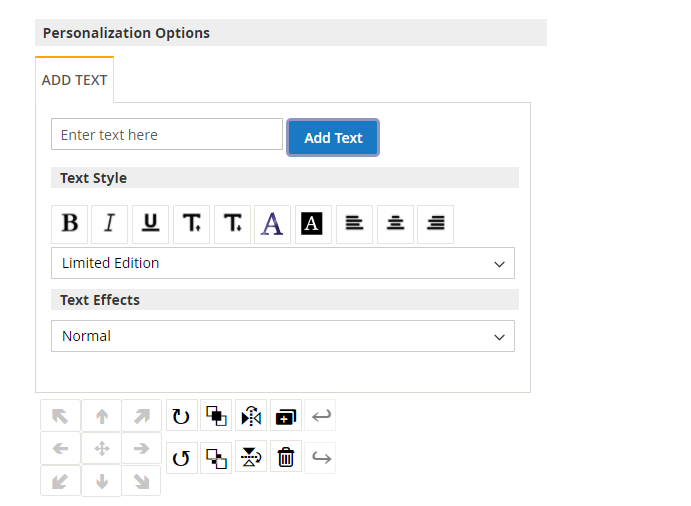
Task: Click the Enter text here field
Action: pos(167,135)
